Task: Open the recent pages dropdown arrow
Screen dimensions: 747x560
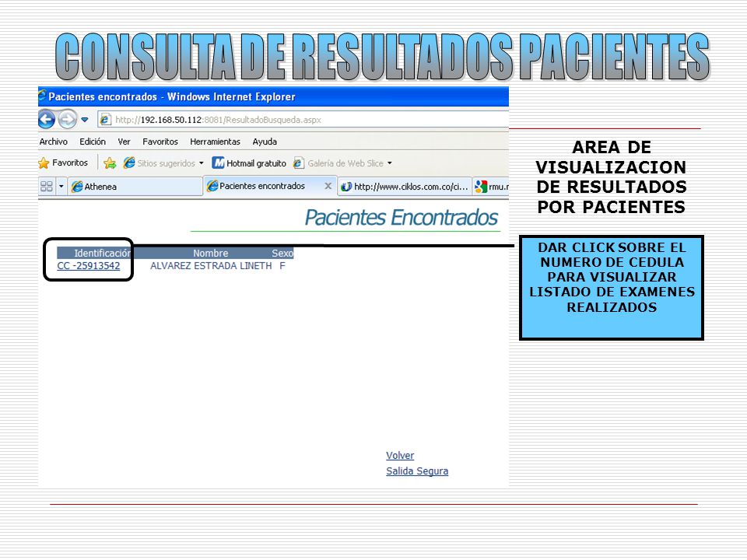Action: click(85, 120)
